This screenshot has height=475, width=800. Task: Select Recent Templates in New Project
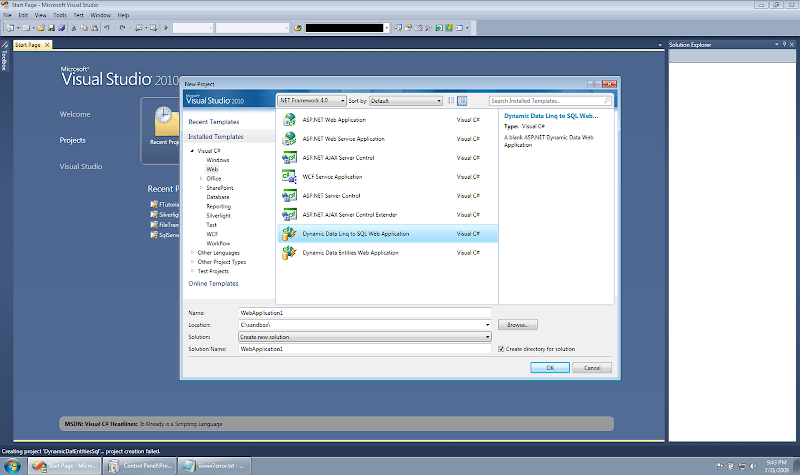(214, 121)
